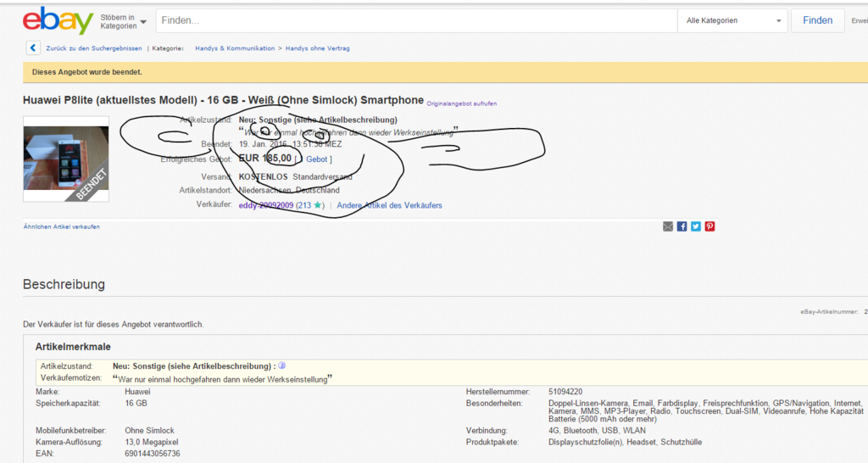Share listing on Pinterest

click(x=709, y=226)
